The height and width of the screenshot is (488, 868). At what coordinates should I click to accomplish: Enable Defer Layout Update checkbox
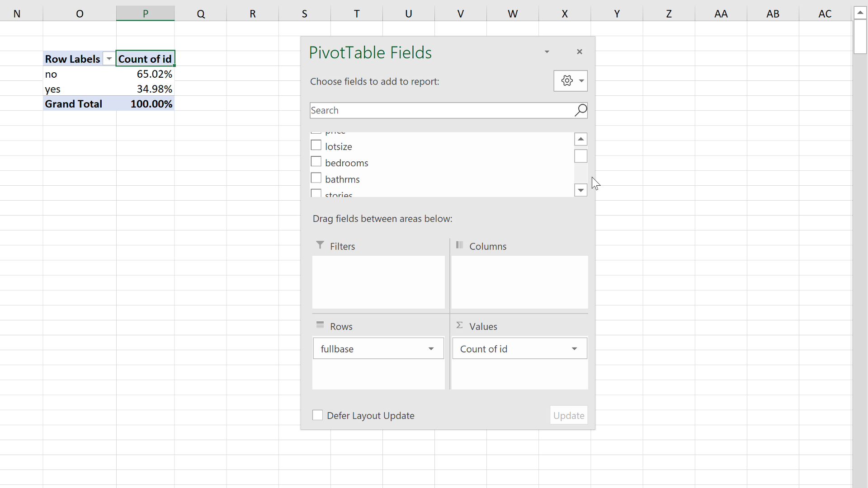click(x=318, y=415)
